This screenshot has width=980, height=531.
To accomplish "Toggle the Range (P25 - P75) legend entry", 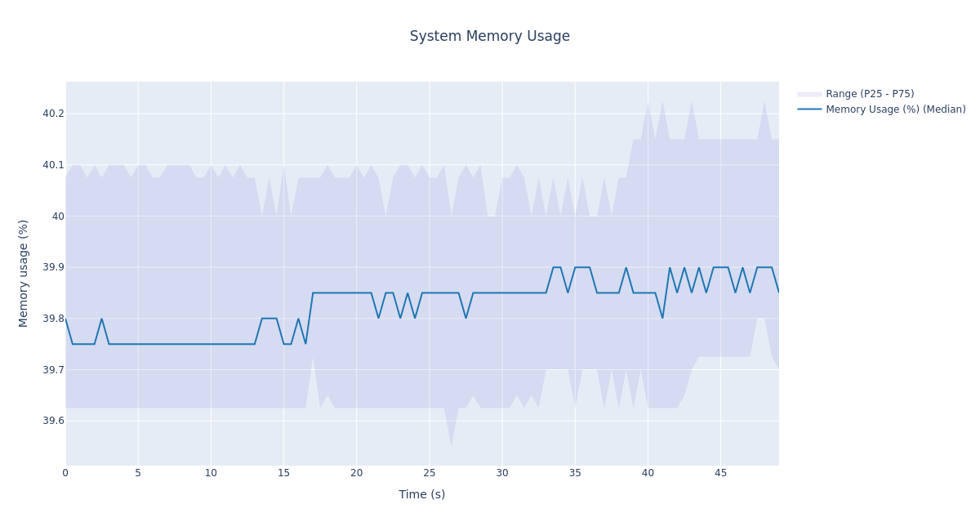I will click(869, 94).
